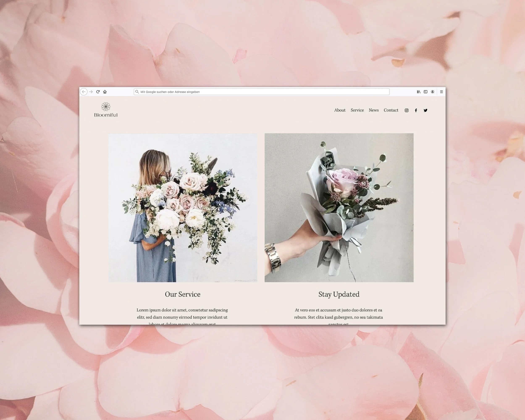
Task: Open the About nav item
Action: coord(340,110)
